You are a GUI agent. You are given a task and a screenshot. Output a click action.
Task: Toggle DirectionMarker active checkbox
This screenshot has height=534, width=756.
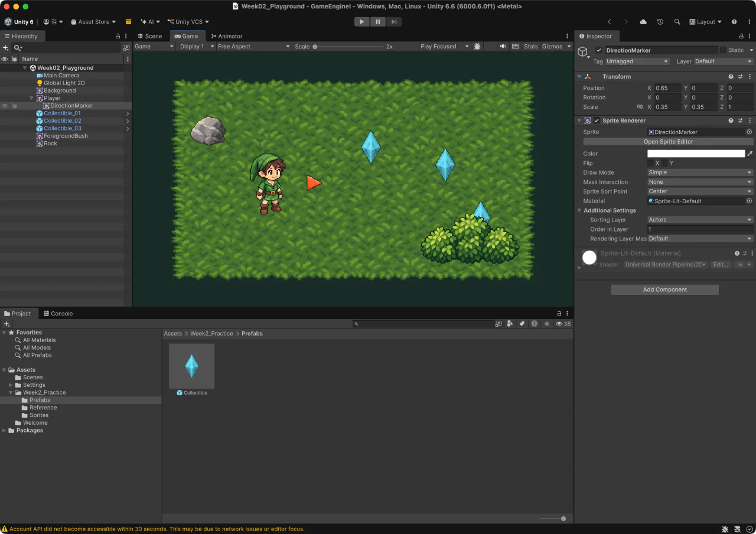[x=599, y=50]
